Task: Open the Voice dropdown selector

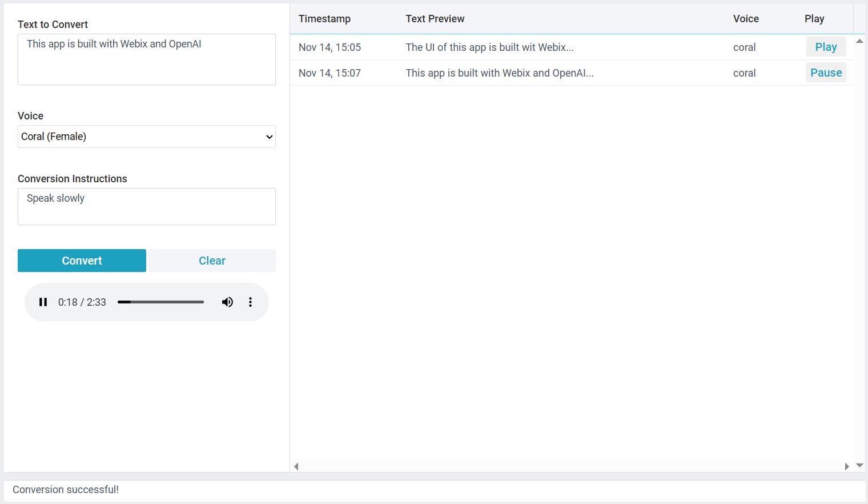Action: [146, 137]
